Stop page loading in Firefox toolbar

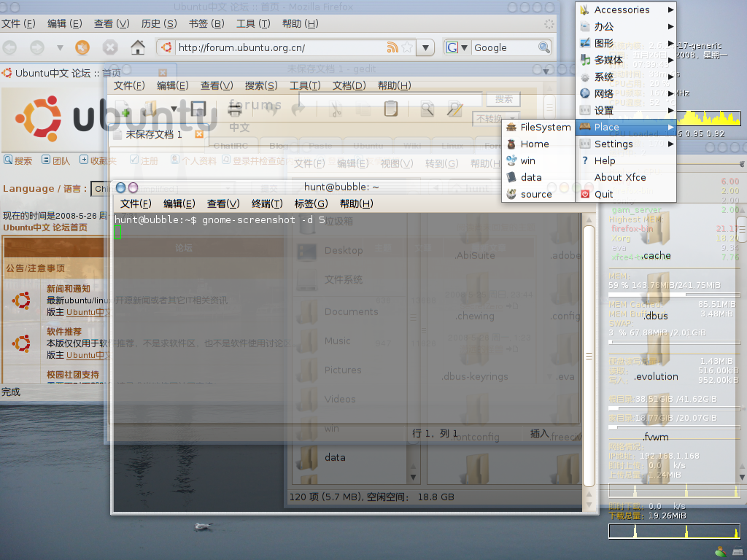(110, 47)
